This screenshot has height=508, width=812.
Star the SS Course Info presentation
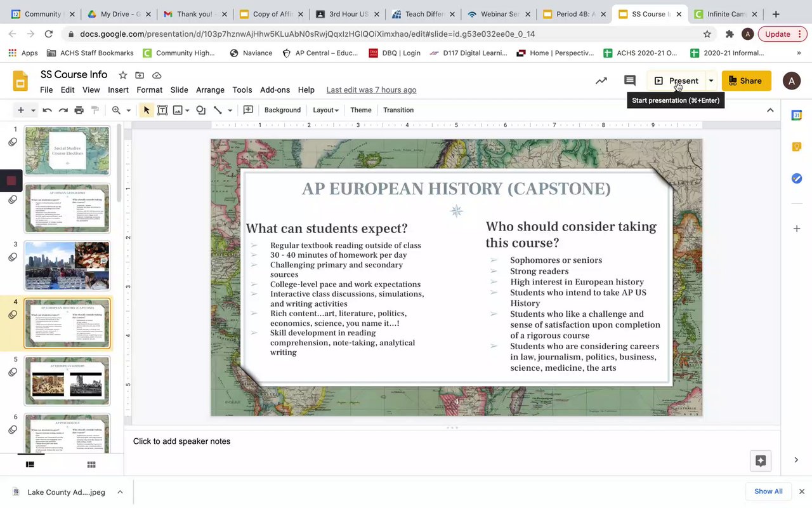coord(123,75)
